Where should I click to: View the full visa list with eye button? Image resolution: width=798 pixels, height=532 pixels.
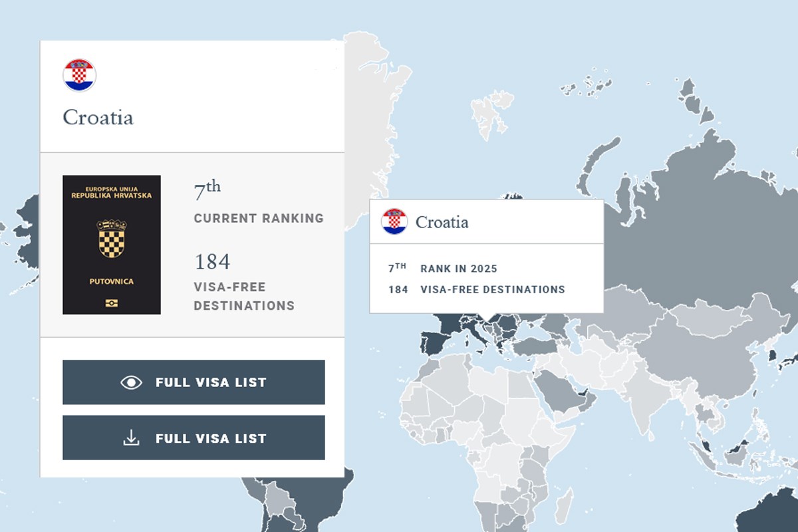[194, 382]
